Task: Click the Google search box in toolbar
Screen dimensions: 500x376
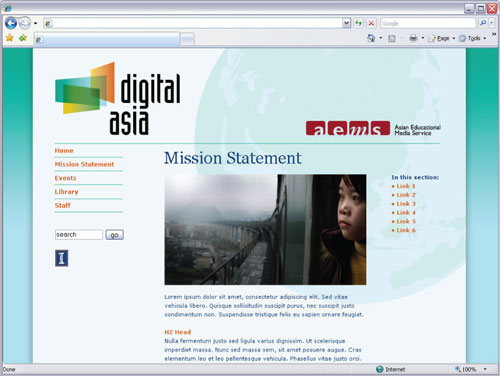Action: click(x=428, y=23)
